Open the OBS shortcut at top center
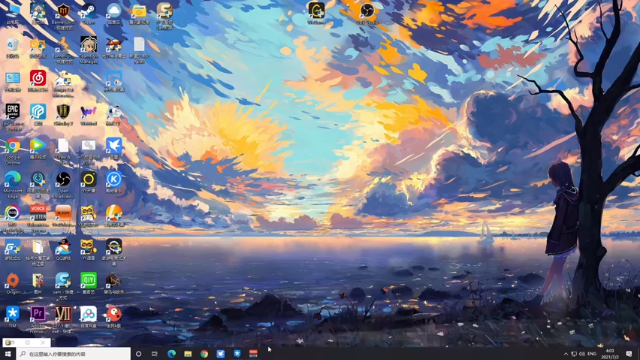The image size is (640, 360). (367, 12)
